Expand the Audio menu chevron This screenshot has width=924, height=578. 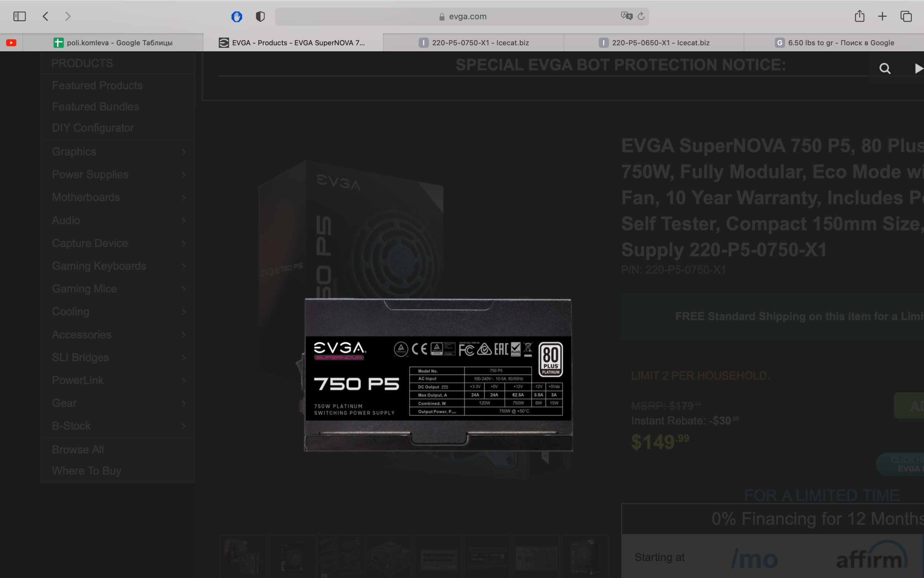point(184,220)
